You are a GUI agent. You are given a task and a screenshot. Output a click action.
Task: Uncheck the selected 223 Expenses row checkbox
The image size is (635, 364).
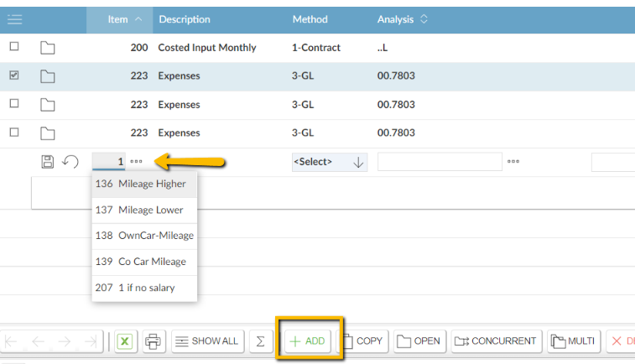(x=14, y=75)
